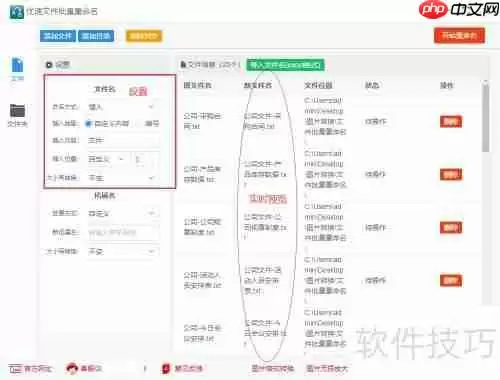The height and width of the screenshot is (380, 500).
Task: Click the yellow Clear List button
Action: (x=144, y=36)
